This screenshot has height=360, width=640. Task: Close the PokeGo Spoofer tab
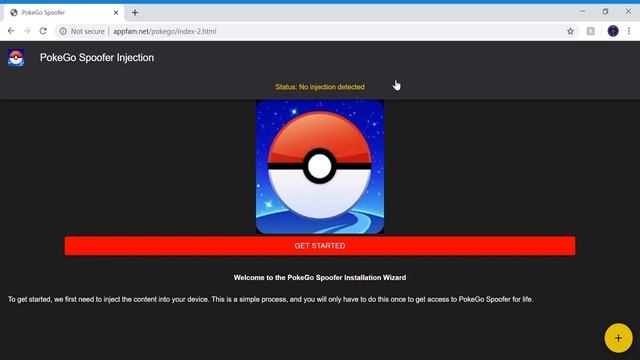[x=116, y=13]
